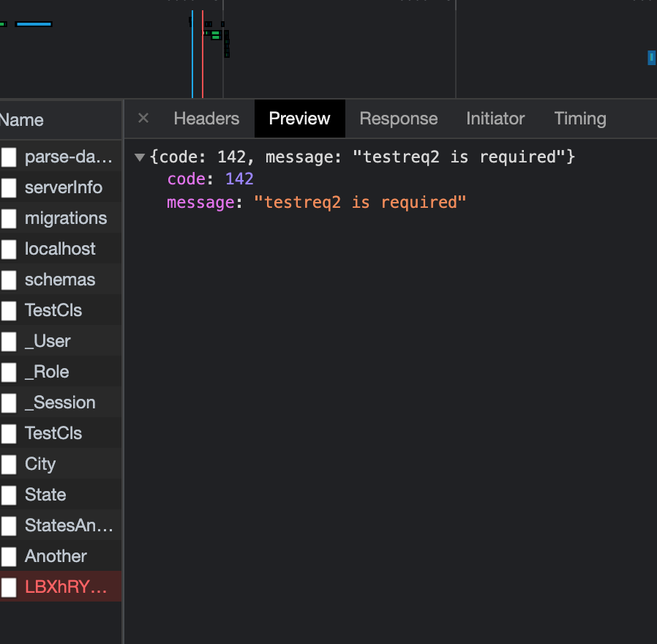Viewport: 657px width, 644px height.
Task: Click the message value "testreq2 is required"
Action: (360, 203)
